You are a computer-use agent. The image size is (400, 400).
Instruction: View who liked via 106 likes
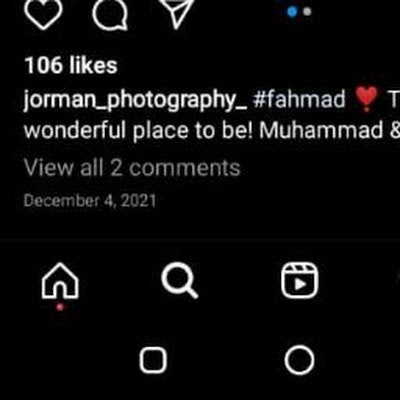point(71,65)
